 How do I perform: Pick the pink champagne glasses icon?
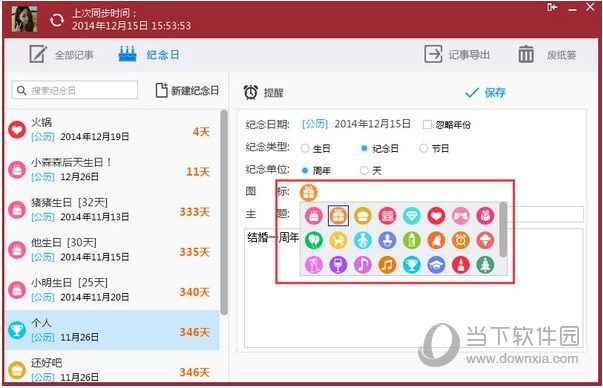coord(314,265)
